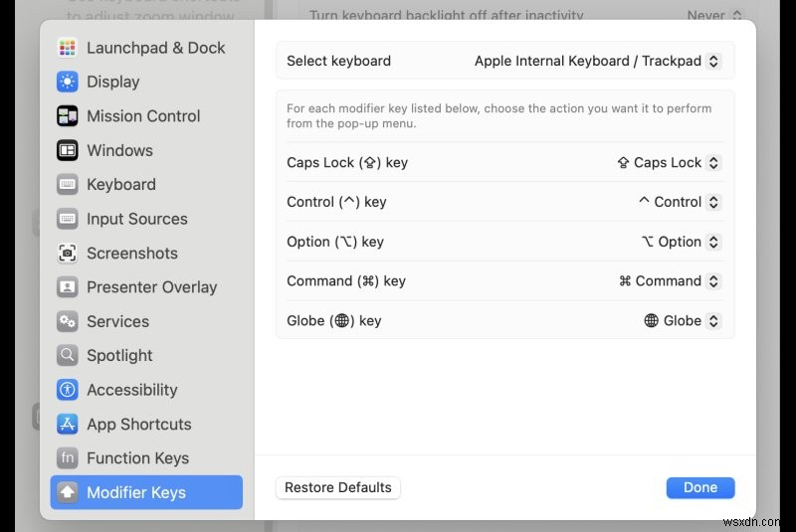Change the Option key action dropdown

click(681, 242)
